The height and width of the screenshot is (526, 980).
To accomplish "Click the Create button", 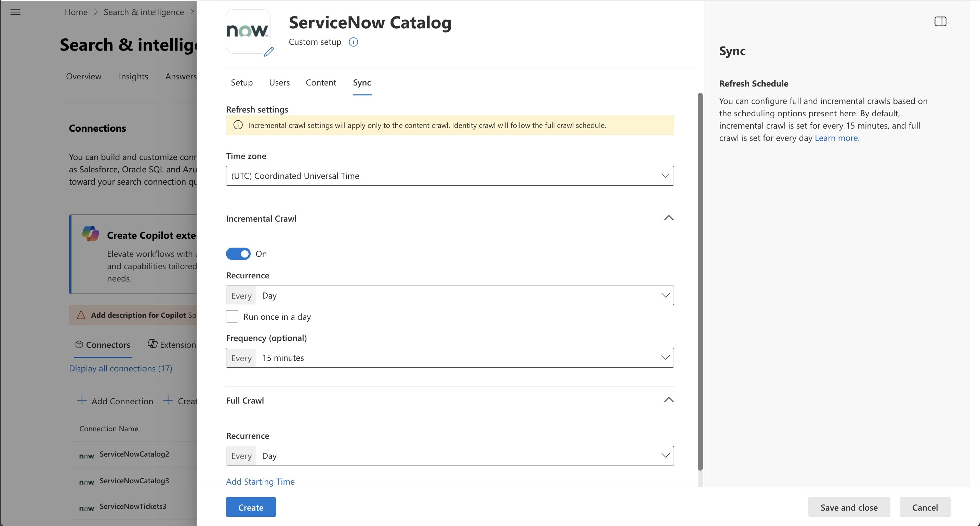I will click(x=251, y=507).
